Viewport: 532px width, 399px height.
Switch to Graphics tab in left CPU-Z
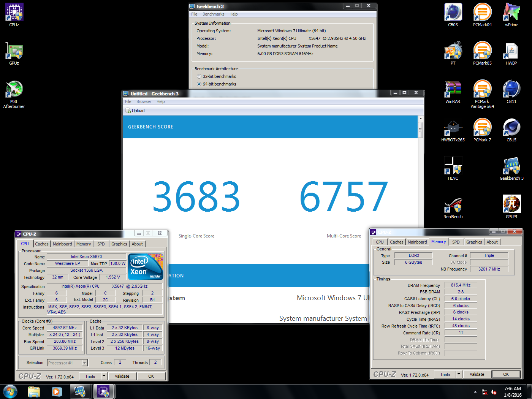pos(119,244)
